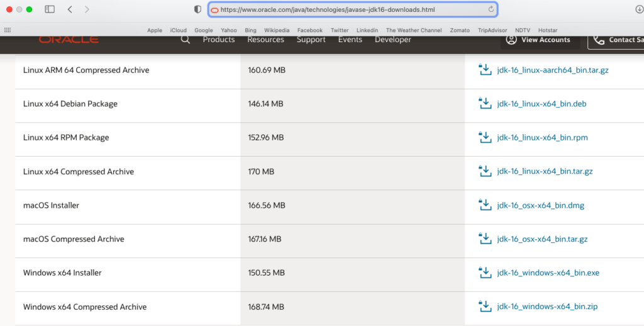Screen dimensions: 644x326
Task: Open the favorites grid icon
Action: 8,30
